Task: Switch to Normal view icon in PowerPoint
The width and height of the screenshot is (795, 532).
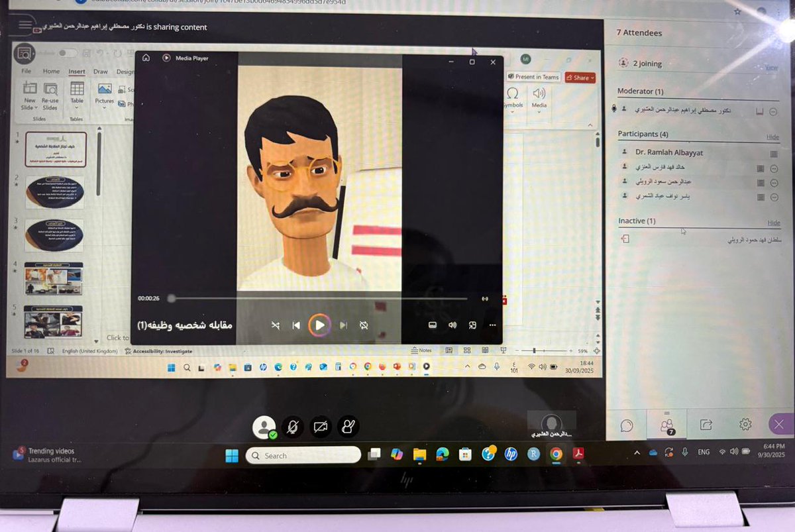Action: [449, 350]
